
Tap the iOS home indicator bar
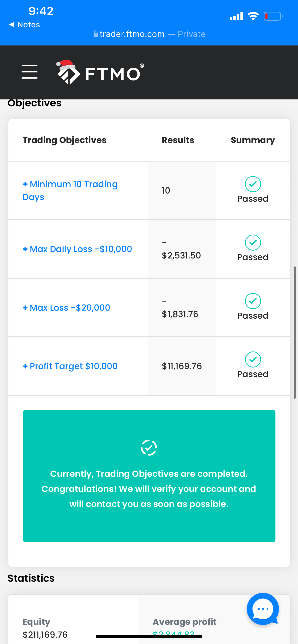(x=149, y=636)
